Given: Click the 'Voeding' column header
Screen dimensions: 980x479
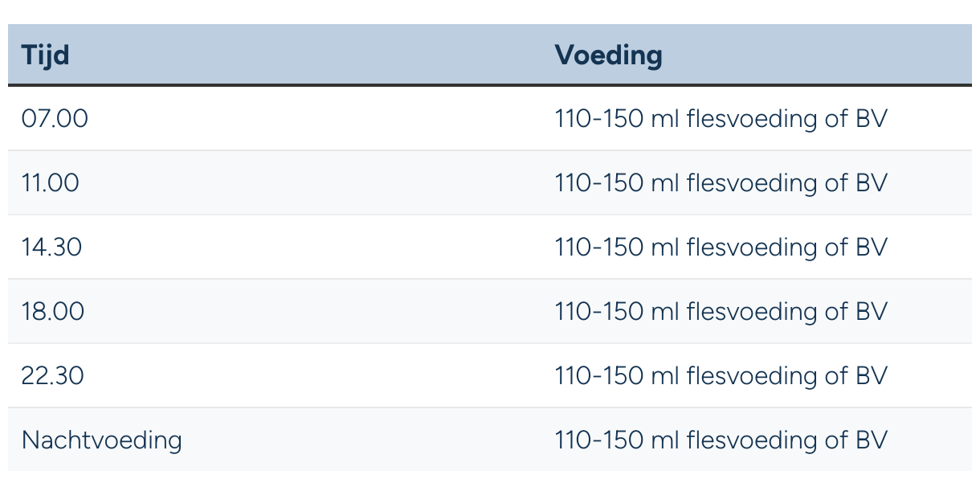Looking at the screenshot, I should tap(608, 55).
